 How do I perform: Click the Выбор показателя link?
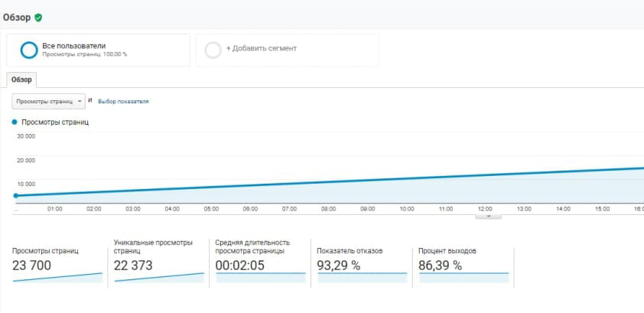pyautogui.click(x=123, y=102)
